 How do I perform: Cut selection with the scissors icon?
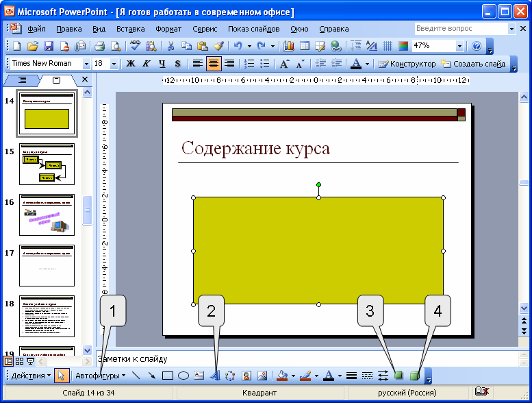point(170,46)
